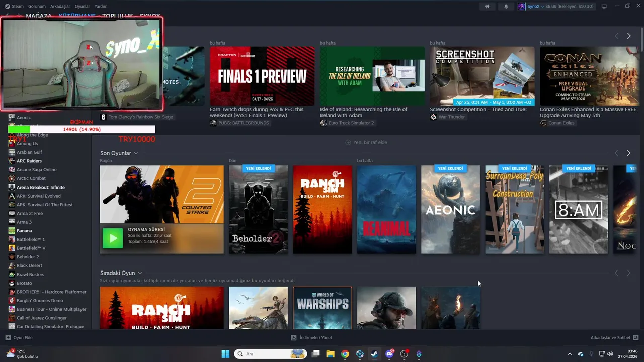Click the Oyun Ekle plus icon

coord(8,338)
